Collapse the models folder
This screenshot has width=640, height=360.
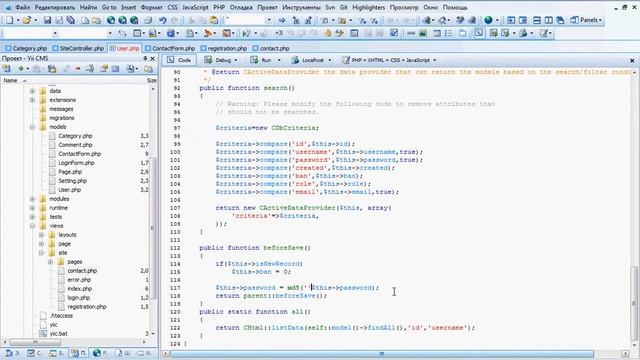point(32,127)
